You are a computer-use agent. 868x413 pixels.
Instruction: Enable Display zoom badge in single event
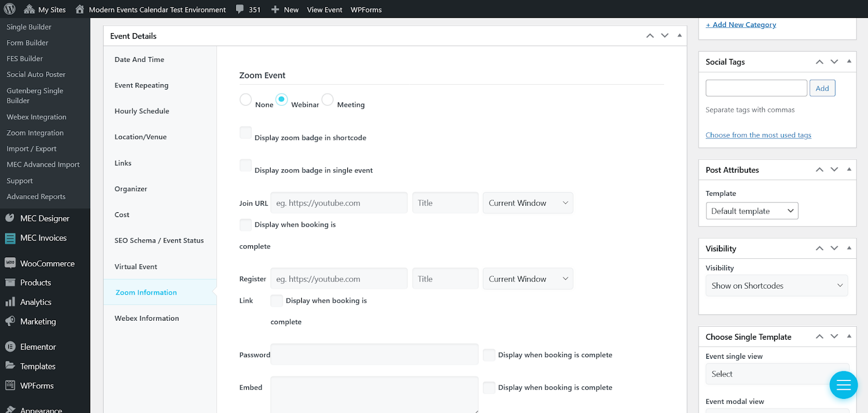(x=246, y=166)
